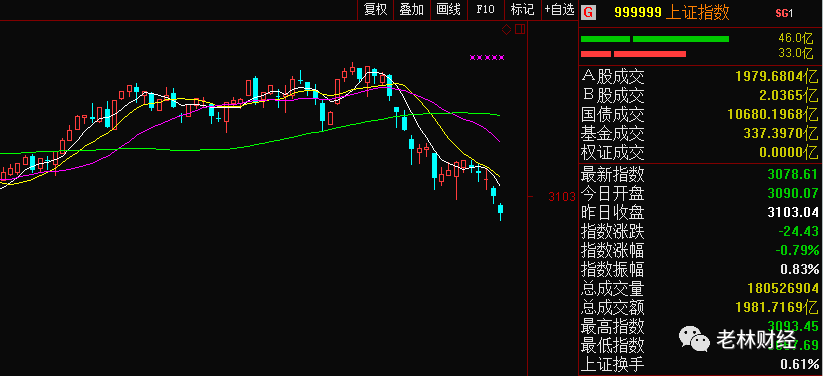Viewport: 823px width, 376px height.
Task: Click the 3103 price marker on axis
Action: click(x=562, y=197)
